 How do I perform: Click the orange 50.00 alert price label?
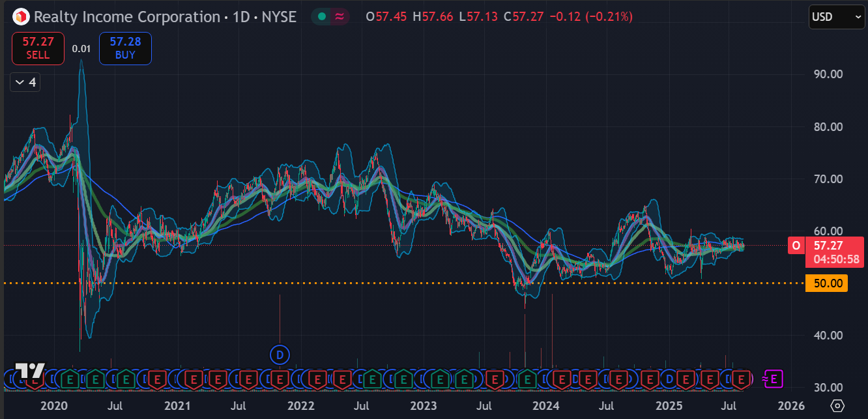(x=826, y=283)
